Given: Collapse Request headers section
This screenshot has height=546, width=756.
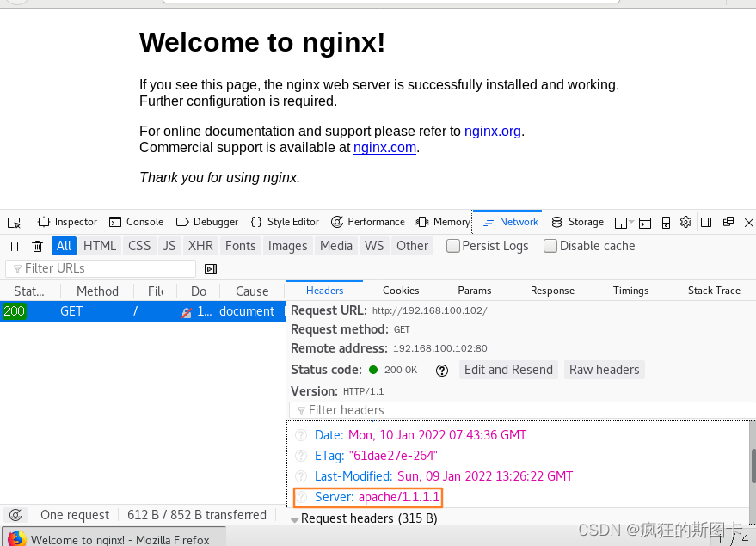Looking at the screenshot, I should (295, 519).
